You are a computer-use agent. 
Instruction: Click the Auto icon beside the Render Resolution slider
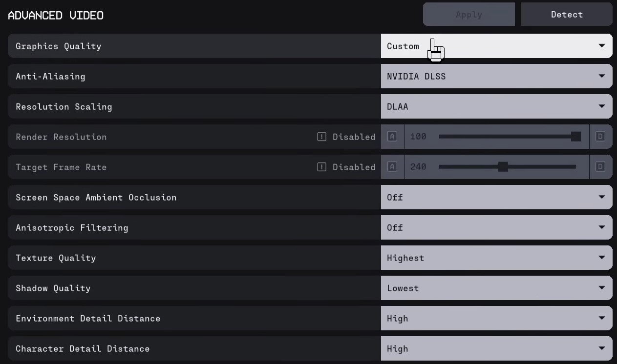(x=392, y=137)
